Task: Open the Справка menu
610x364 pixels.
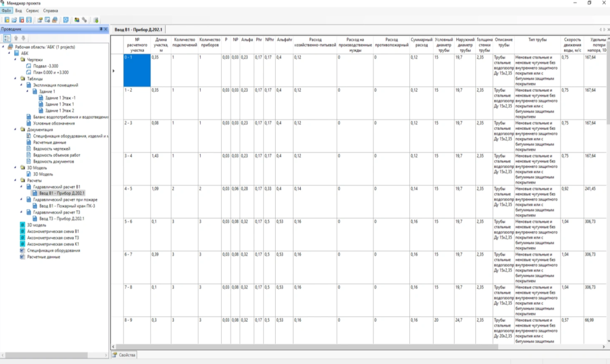Action: [51, 11]
